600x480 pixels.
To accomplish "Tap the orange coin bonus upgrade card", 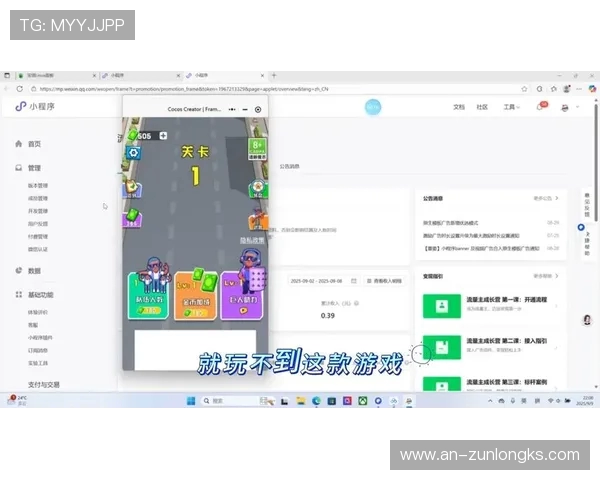I will [196, 296].
